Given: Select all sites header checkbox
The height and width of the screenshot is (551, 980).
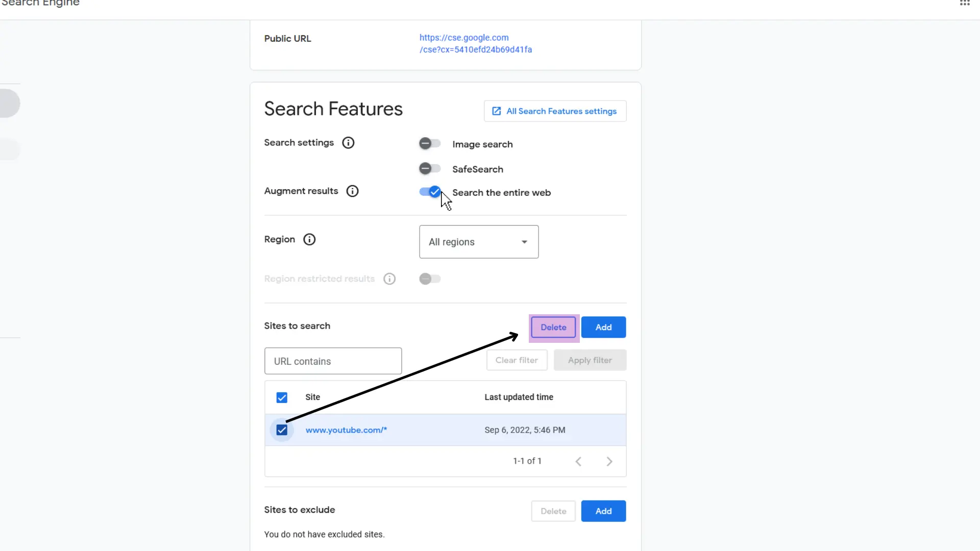Looking at the screenshot, I should click(x=282, y=397).
